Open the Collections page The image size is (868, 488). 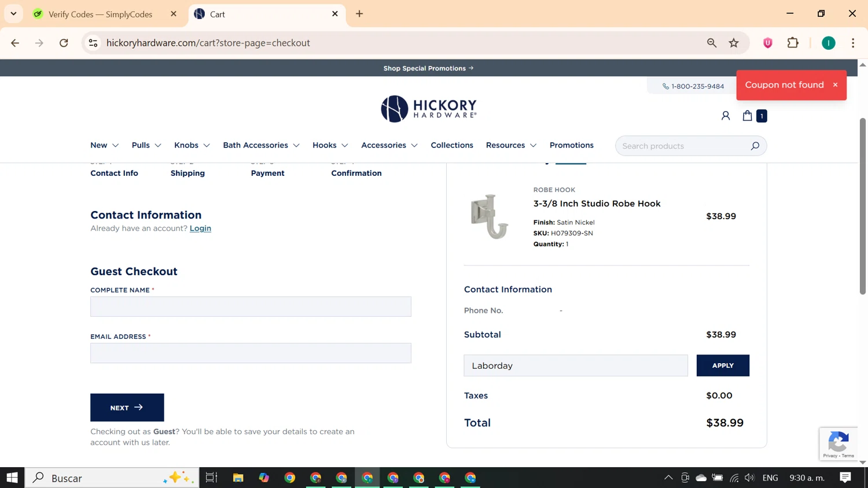pos(452,145)
